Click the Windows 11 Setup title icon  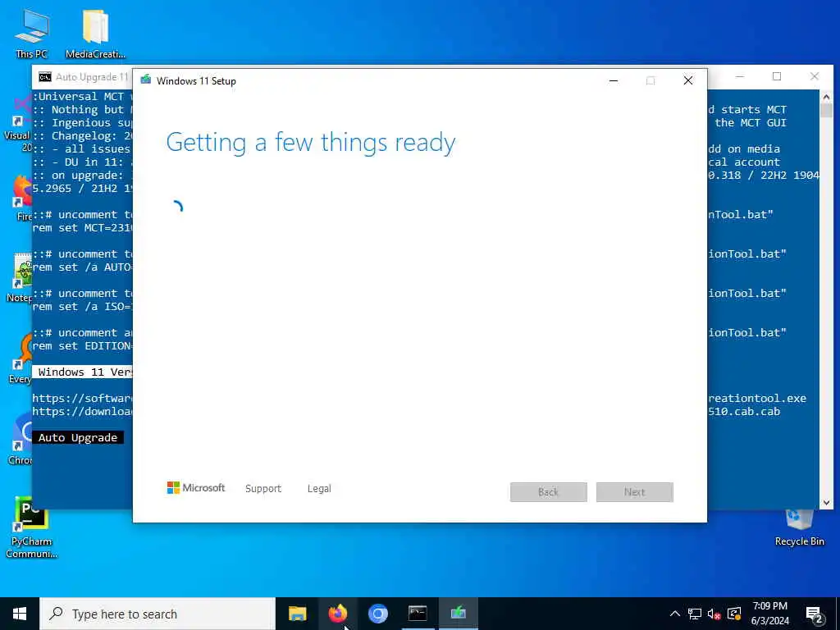click(146, 80)
